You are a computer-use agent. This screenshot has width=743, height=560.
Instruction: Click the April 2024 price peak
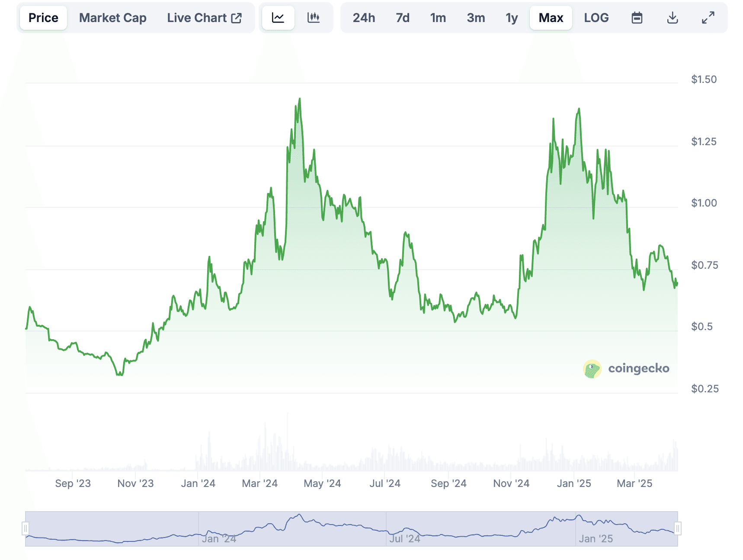(300, 99)
